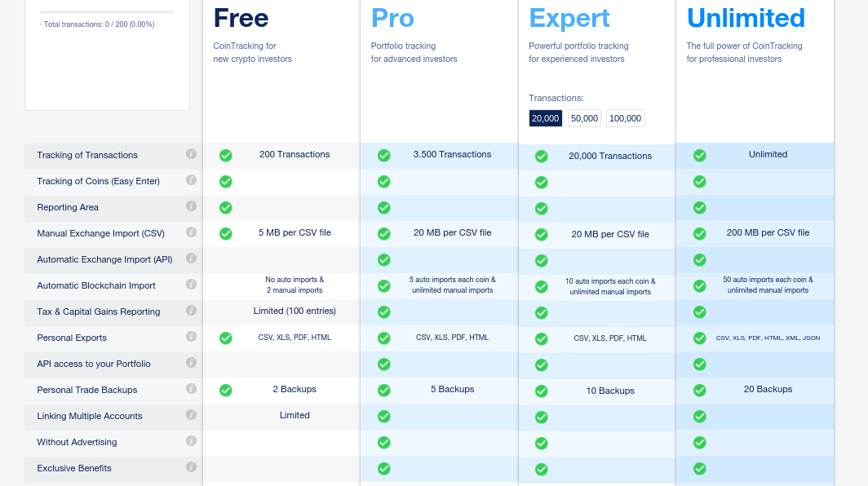
Task: Choose 50,000 transactions for the Expert plan
Action: [584, 118]
